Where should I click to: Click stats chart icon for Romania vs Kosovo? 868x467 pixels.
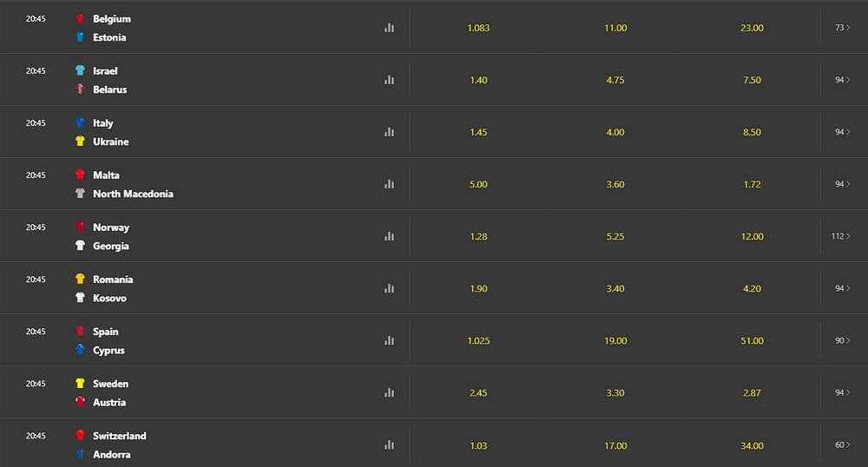click(389, 288)
